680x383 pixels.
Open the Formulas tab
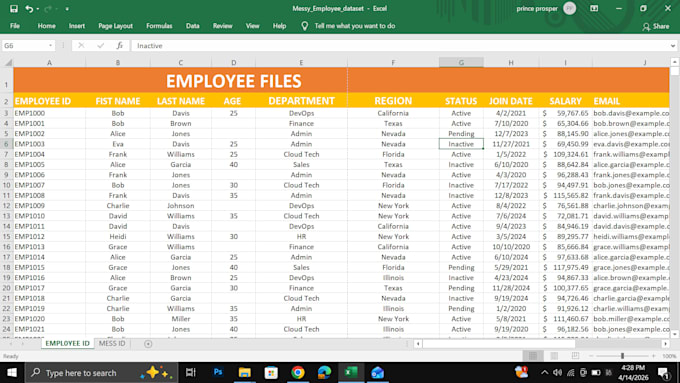pyautogui.click(x=159, y=26)
